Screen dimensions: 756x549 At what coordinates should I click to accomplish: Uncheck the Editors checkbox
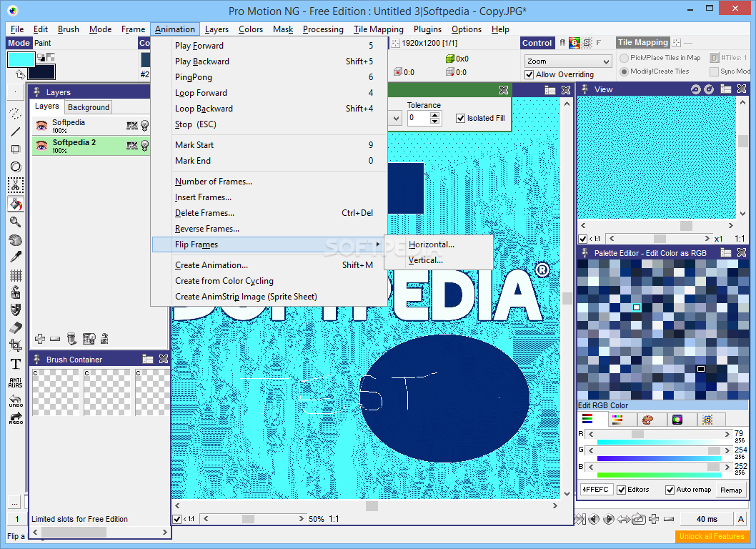point(622,490)
